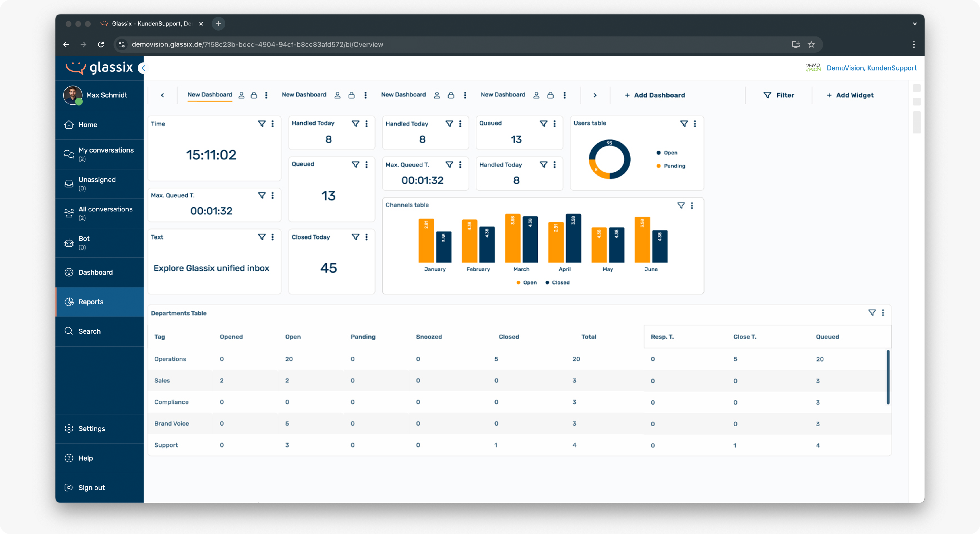Collapse the sidebar with the arrow next to logo

[x=143, y=68]
